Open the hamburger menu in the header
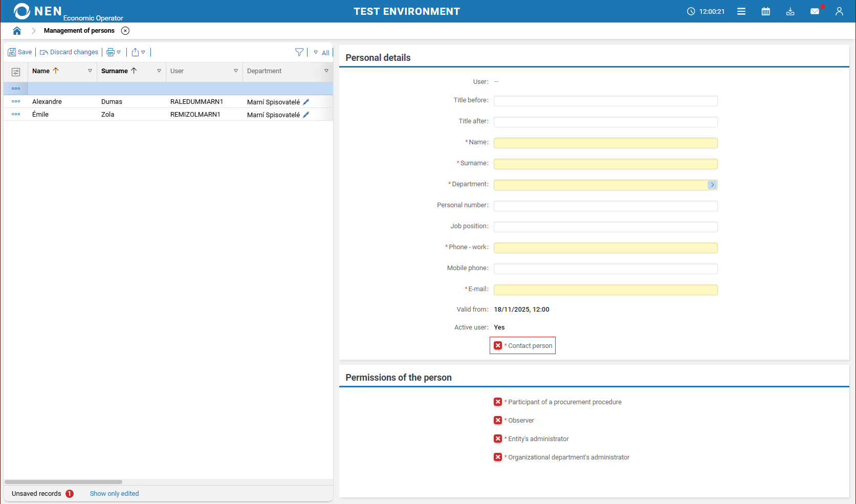 [x=741, y=11]
